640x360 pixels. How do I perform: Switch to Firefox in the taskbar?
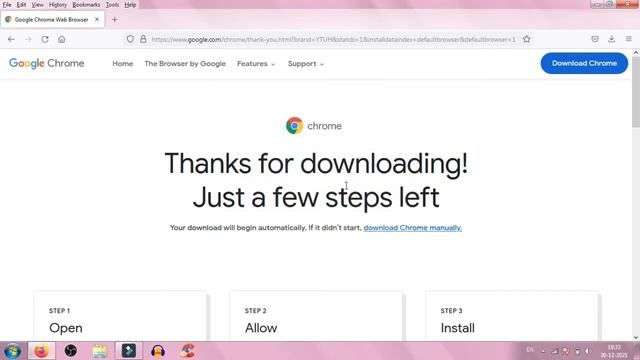pos(41,351)
